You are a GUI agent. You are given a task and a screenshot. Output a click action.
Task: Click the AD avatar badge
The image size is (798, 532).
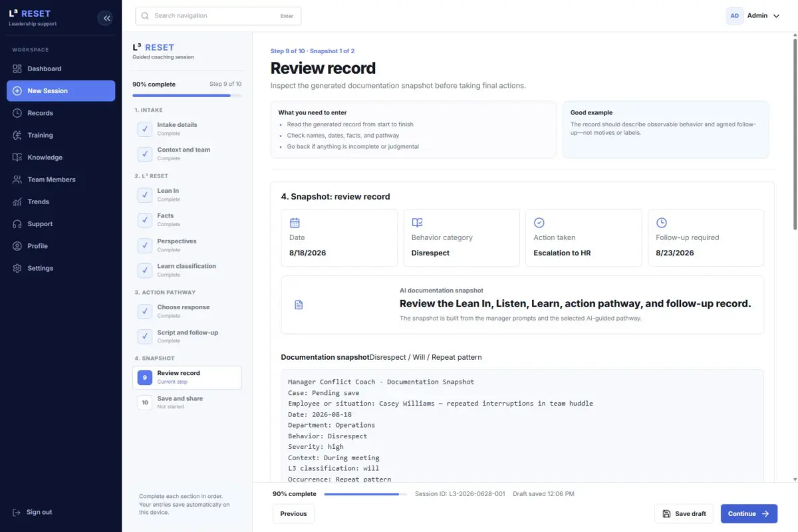pos(735,16)
